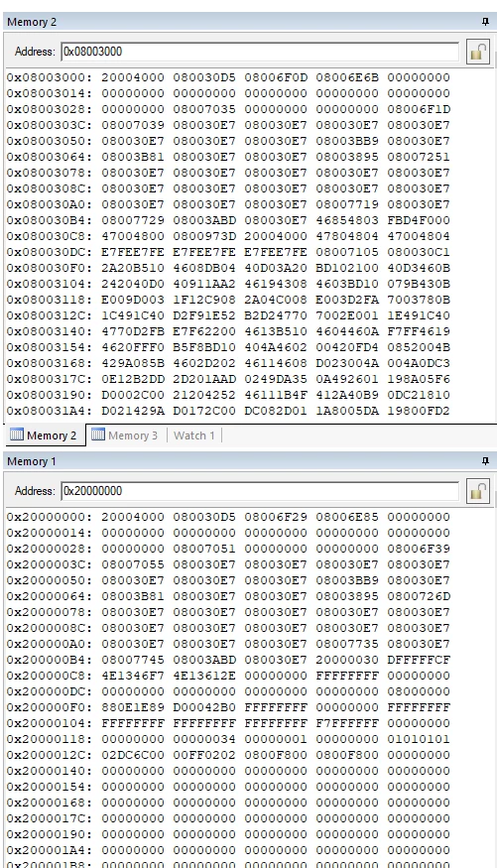Select value 19800FD2 in Memory 2
This screenshot has width=497, height=868.
tap(419, 411)
